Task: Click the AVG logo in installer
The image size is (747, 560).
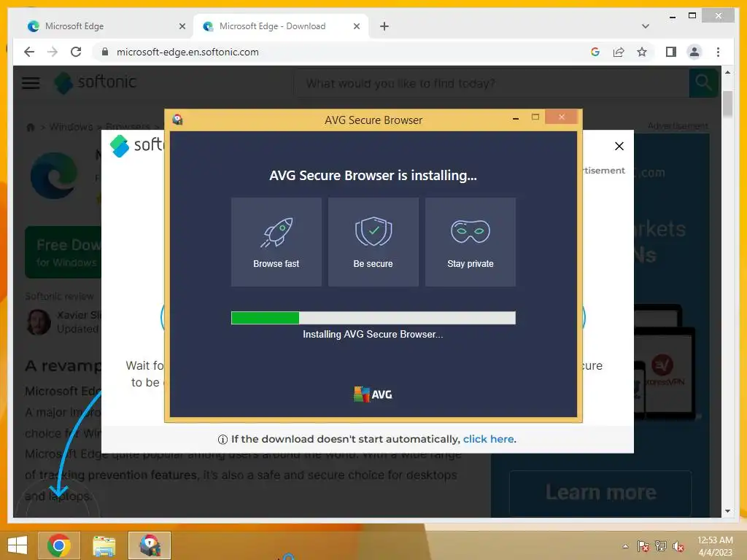Action: [x=373, y=394]
